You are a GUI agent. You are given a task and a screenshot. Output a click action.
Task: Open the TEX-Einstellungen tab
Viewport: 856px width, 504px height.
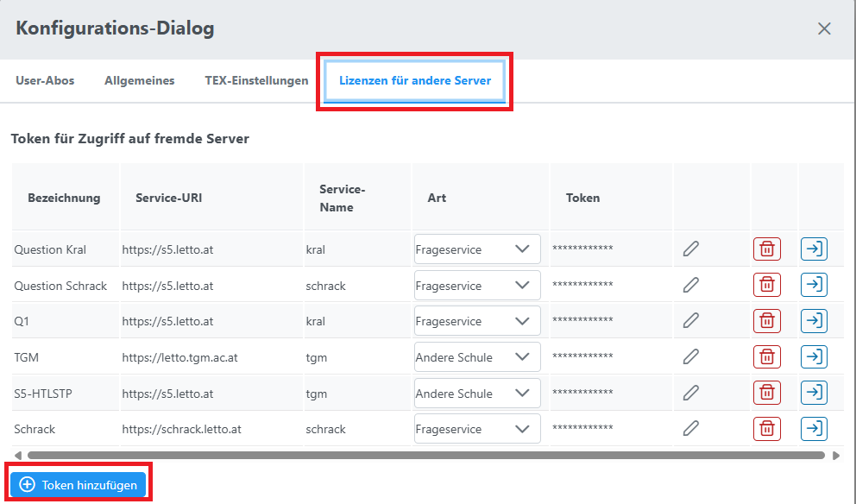click(256, 80)
